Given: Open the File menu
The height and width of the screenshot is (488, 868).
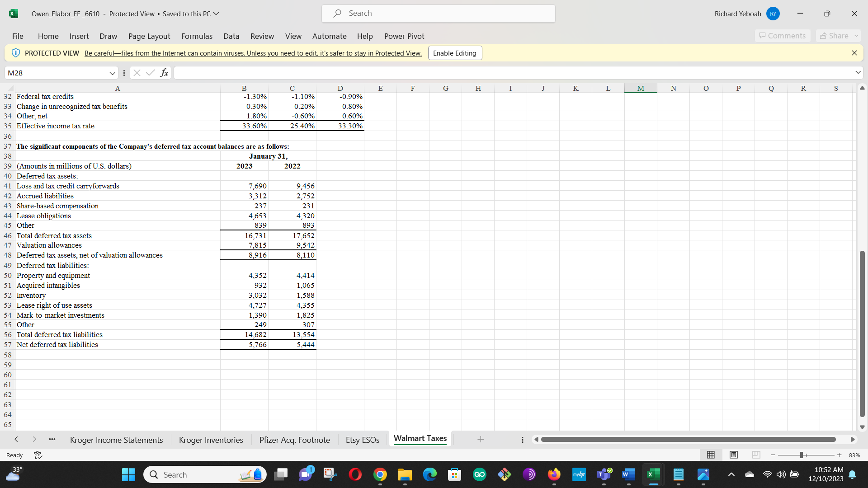Looking at the screenshot, I should 18,36.
